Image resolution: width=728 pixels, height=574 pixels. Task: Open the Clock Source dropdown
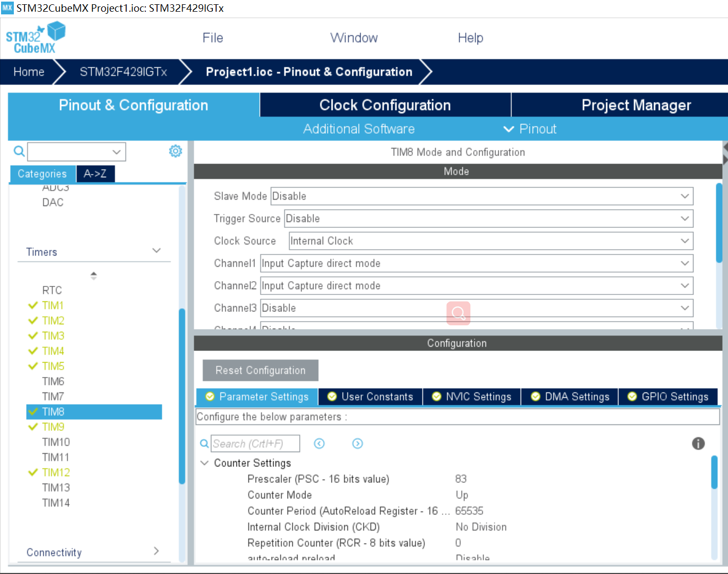[491, 241]
